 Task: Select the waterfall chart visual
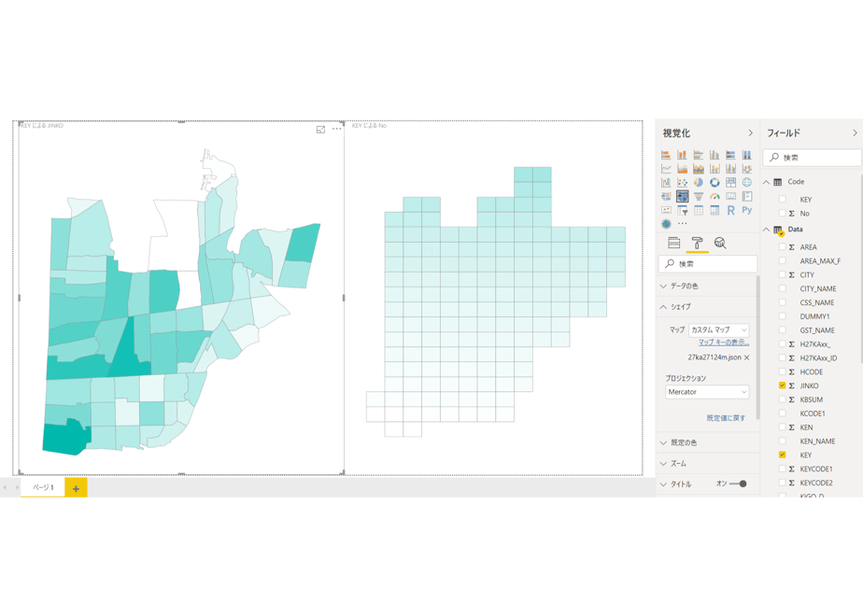coord(666,183)
